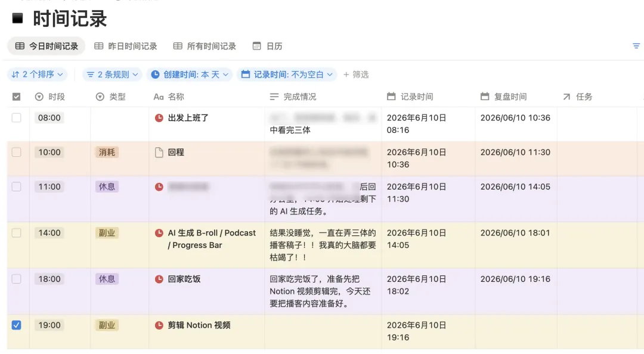Uncheck the 19:00 row checkbox

coord(17,325)
